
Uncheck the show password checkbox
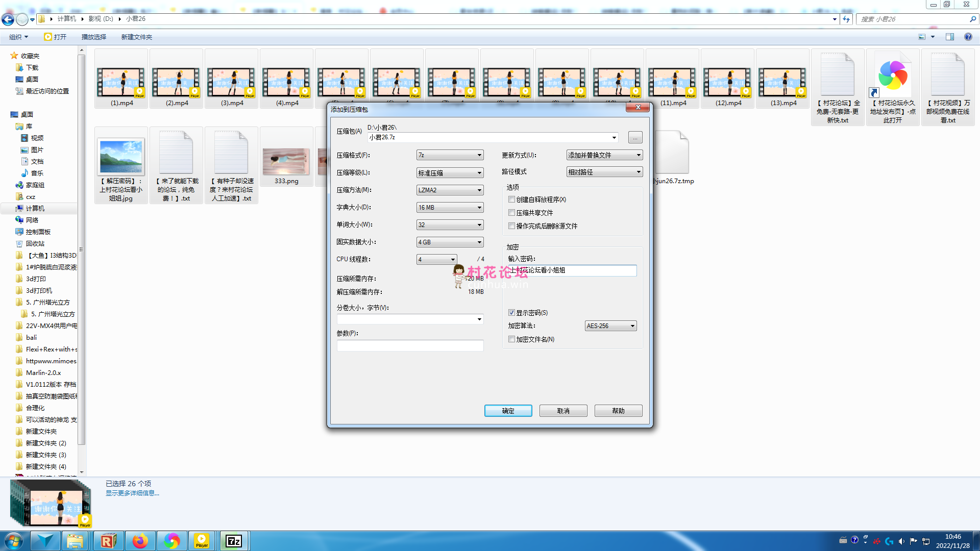[x=511, y=313]
